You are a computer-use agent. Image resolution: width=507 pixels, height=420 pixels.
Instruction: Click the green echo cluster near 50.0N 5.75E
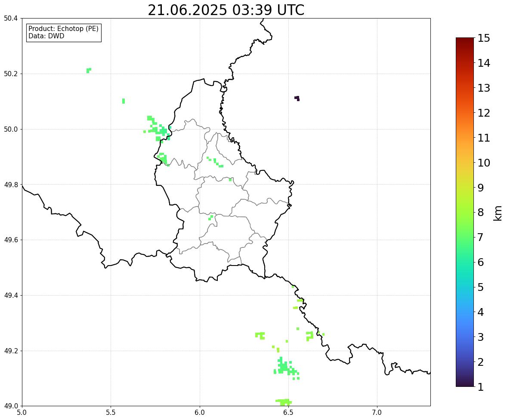(157, 129)
